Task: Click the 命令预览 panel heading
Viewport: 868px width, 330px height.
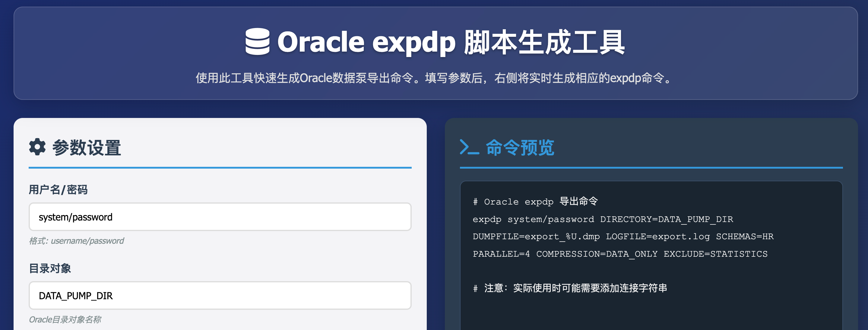Action: tap(519, 148)
